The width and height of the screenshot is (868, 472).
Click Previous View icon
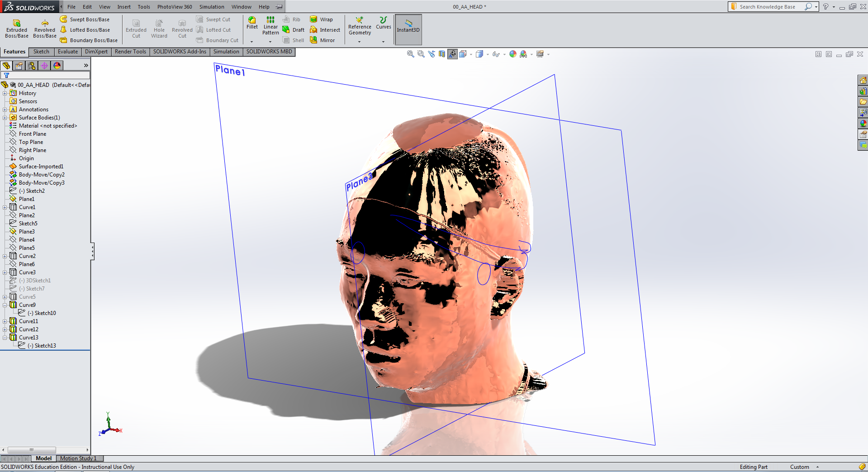(x=432, y=54)
